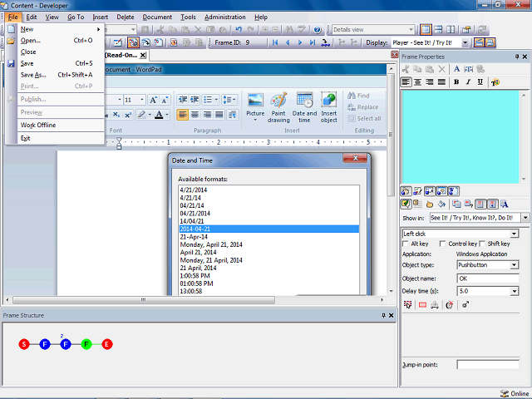Open the Display player mode dropdown
Image resolution: width=532 pixels, height=399 pixels.
pos(465,42)
